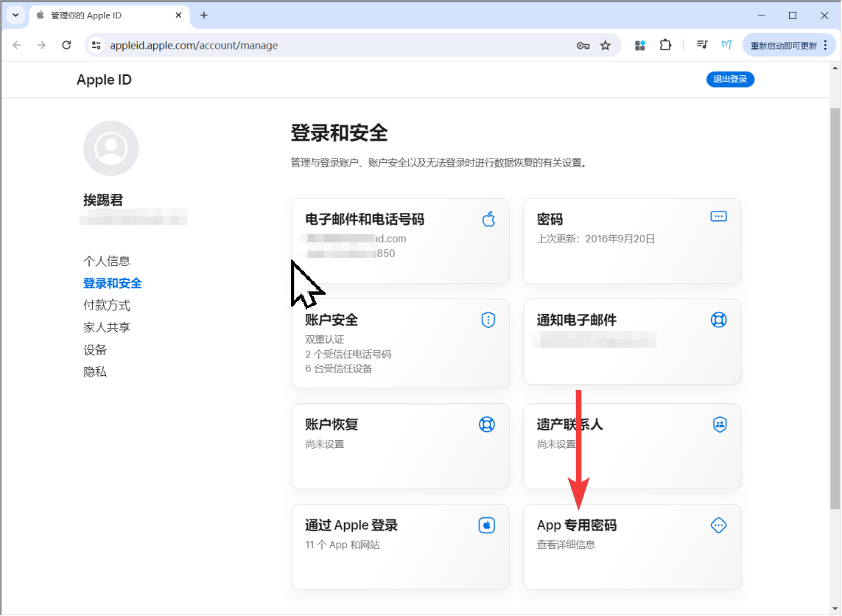Click the contacts icon on 遗产联系人 card

(x=718, y=424)
